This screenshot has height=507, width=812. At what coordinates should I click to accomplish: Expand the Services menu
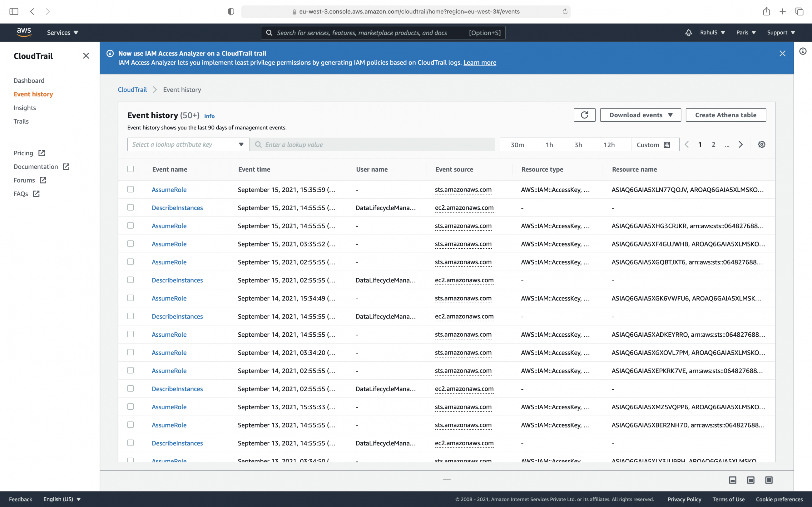62,32
